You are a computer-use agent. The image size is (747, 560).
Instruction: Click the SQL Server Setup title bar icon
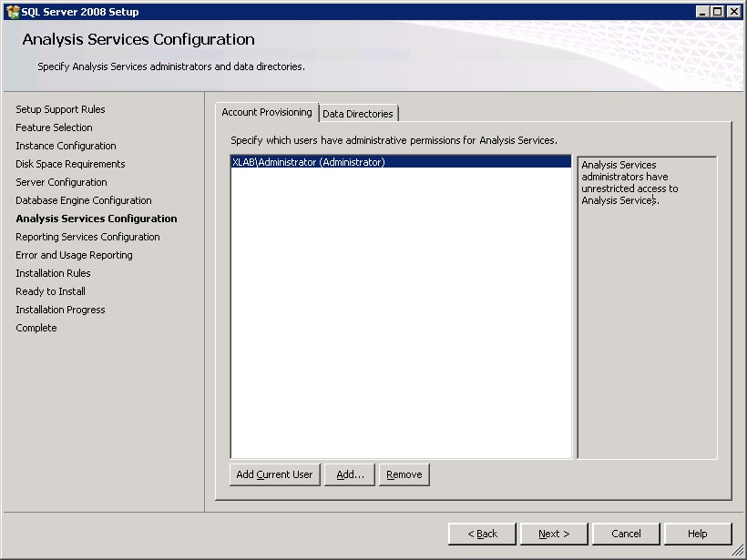coord(13,12)
